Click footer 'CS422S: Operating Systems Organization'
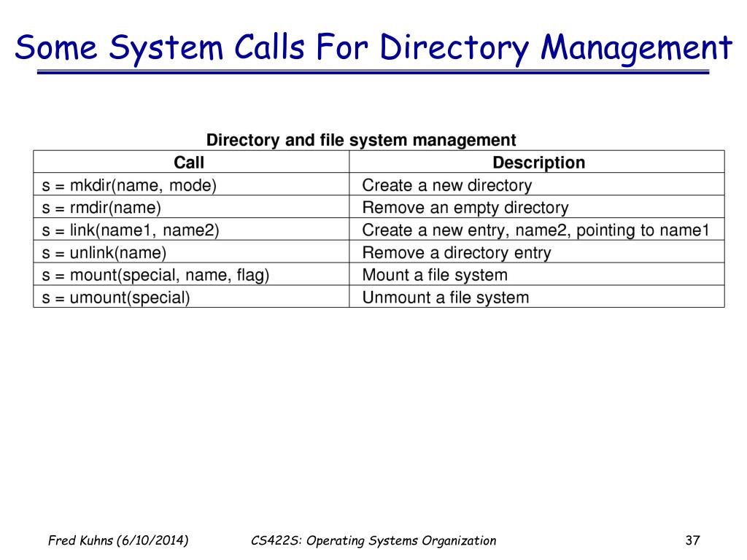 373,540
